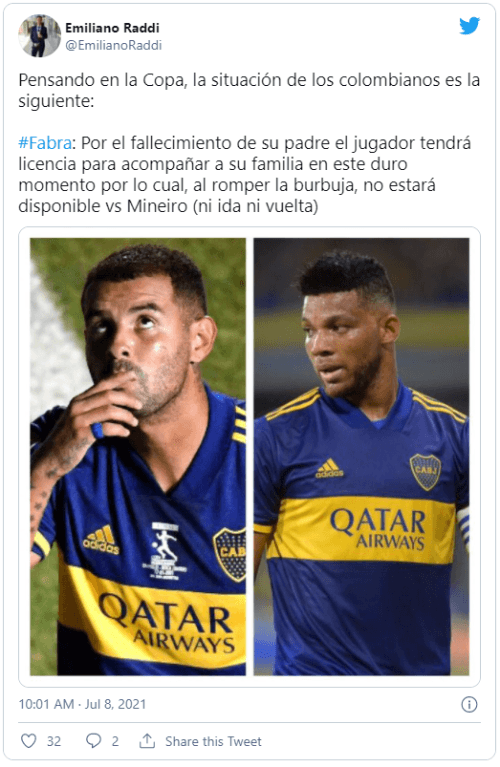Open the tweet info circle icon
500x767 pixels.
[x=469, y=704]
